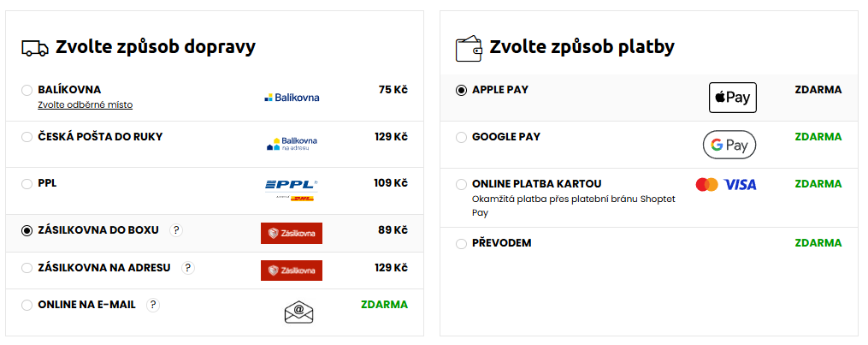
Task: Click the PPL DHL carrier logo
Action: click(x=292, y=190)
